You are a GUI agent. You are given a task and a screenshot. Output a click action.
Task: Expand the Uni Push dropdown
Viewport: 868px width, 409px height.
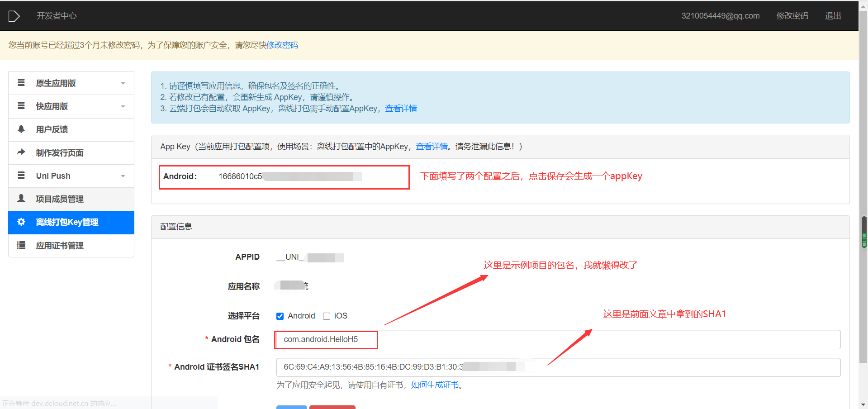pos(123,176)
